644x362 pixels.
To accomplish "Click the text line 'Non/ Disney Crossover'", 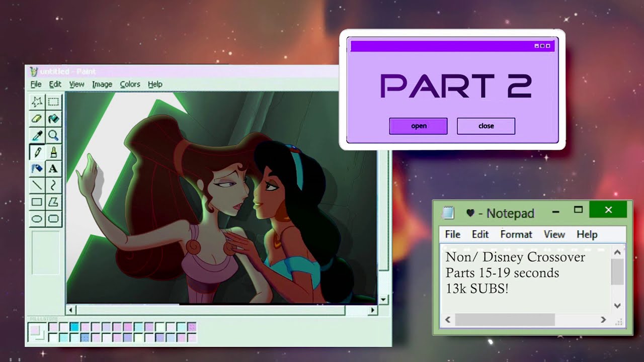I will pyautogui.click(x=515, y=257).
